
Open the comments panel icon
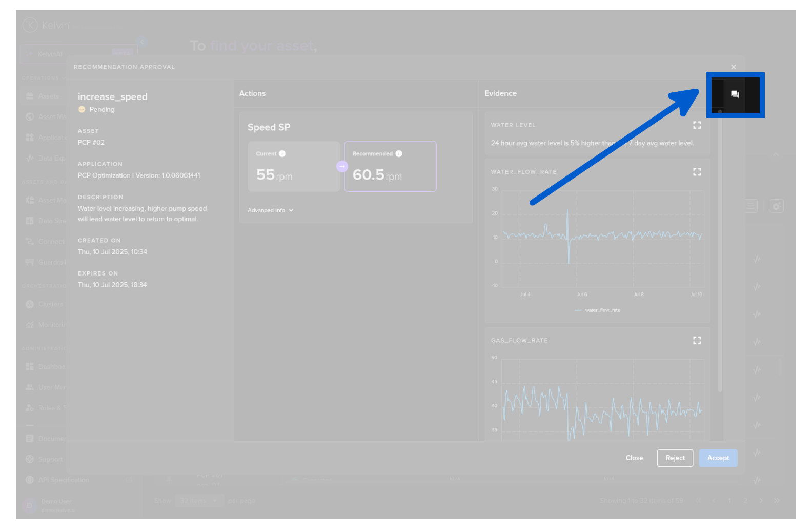[735, 94]
